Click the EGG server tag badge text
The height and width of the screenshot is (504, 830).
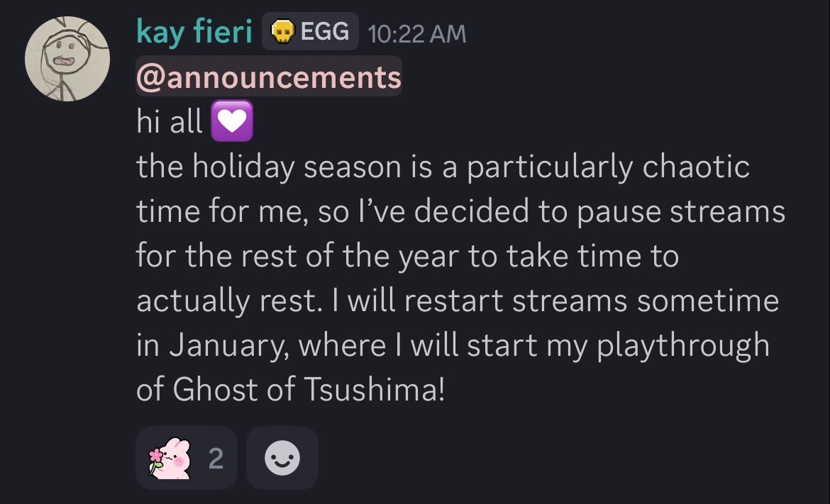click(325, 32)
